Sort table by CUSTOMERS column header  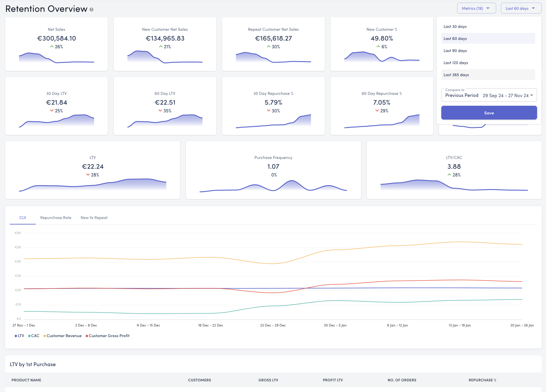point(199,380)
